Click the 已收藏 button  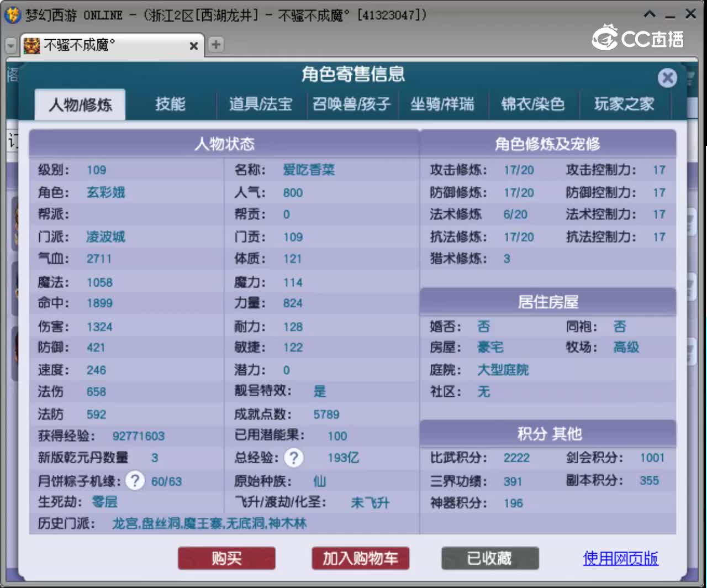coord(489,558)
